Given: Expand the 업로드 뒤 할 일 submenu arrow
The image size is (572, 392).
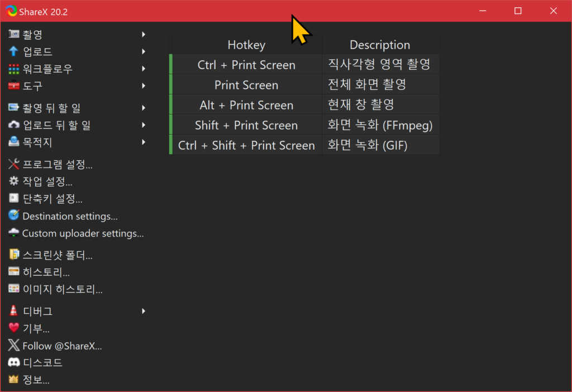Looking at the screenshot, I should pyautogui.click(x=144, y=125).
